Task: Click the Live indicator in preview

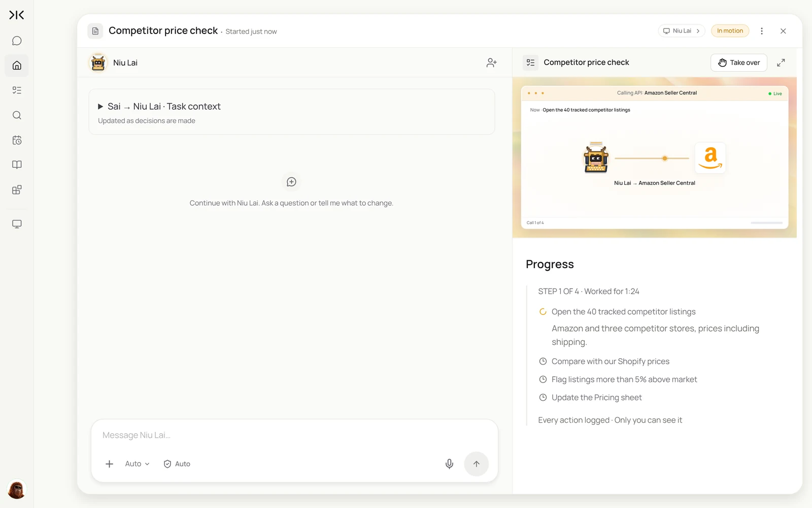Action: click(x=775, y=93)
